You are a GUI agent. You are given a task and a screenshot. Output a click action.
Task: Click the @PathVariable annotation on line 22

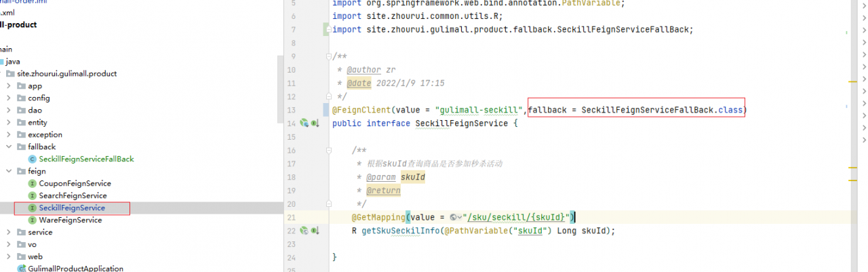[x=477, y=231]
